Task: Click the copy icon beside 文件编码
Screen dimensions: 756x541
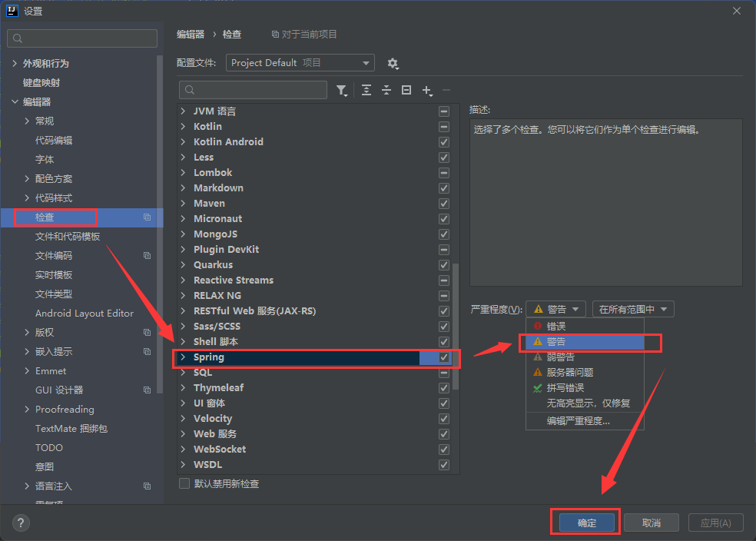Action: [147, 256]
